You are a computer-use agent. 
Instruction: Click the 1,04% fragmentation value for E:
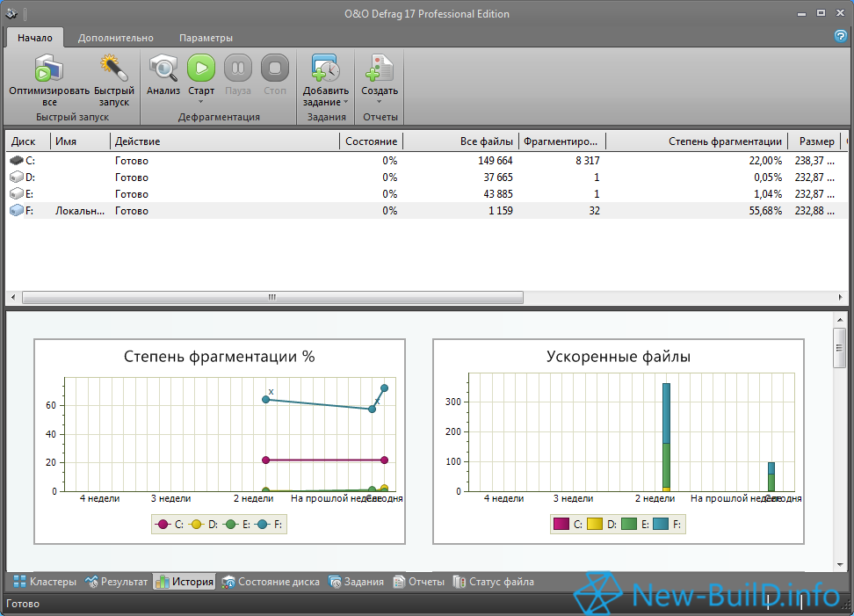(767, 194)
